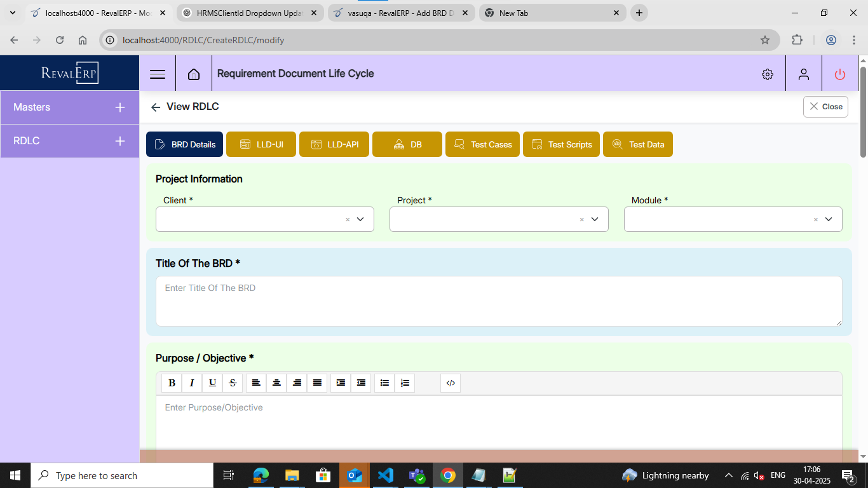Viewport: 868px width, 488px height.
Task: Open Visual Studio Code from taskbar
Action: (x=385, y=475)
